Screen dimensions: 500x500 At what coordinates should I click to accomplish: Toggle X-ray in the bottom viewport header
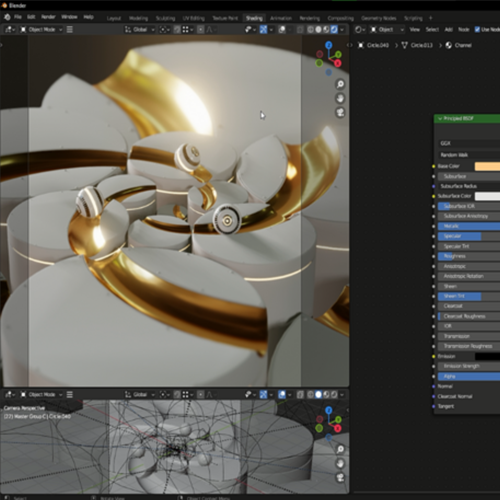click(300, 395)
